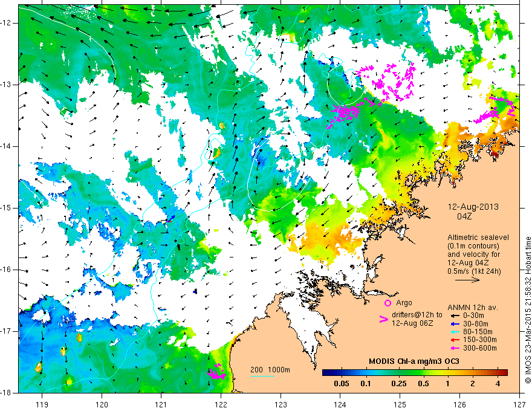Click the magenta drifters arrowhead symbol

384,319
